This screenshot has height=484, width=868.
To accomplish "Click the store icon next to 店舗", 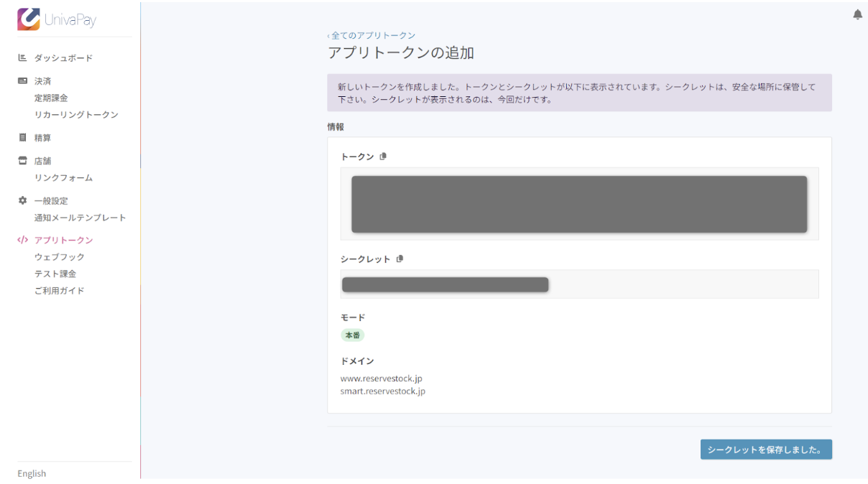I will tap(22, 161).
